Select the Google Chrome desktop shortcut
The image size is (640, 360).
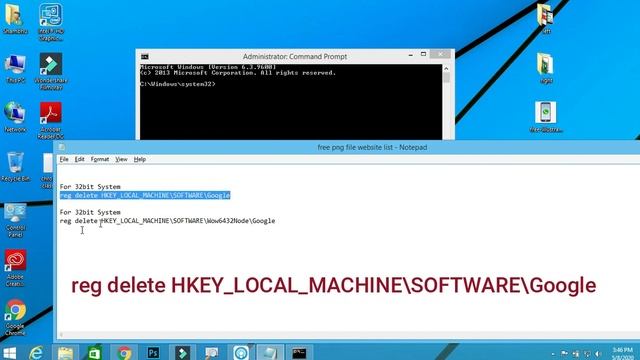tap(16, 318)
